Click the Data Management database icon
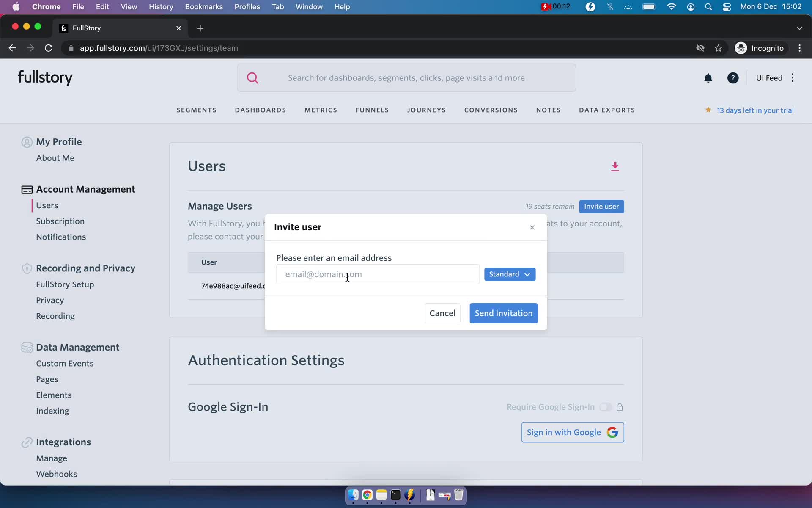Viewport: 812px width, 508px height. click(x=27, y=348)
